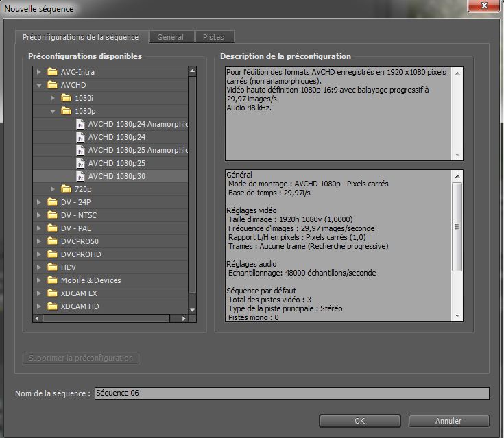Close the Nouvelle séquence dialog

tap(483, 5)
